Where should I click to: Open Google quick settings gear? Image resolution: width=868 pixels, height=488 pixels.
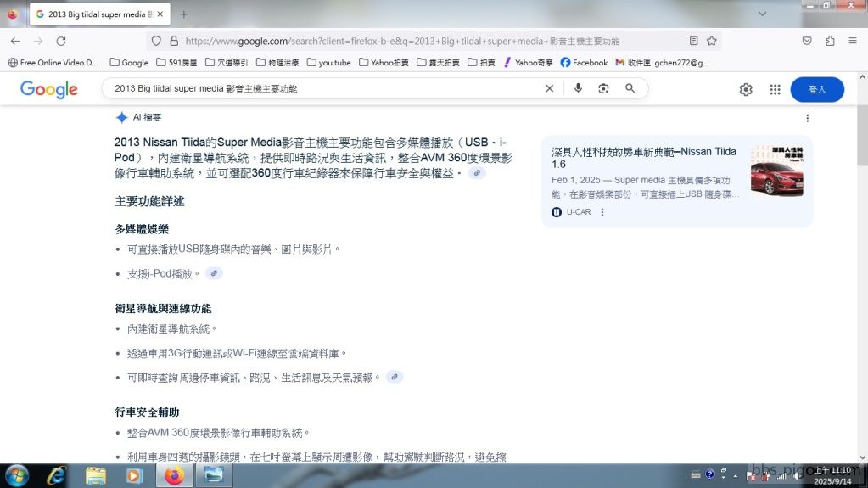(x=746, y=89)
